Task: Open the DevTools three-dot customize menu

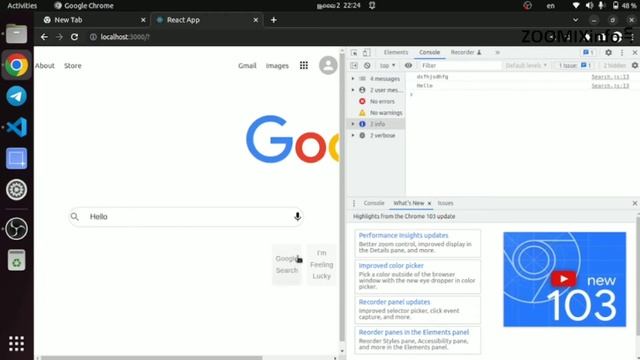Action: click(x=622, y=52)
